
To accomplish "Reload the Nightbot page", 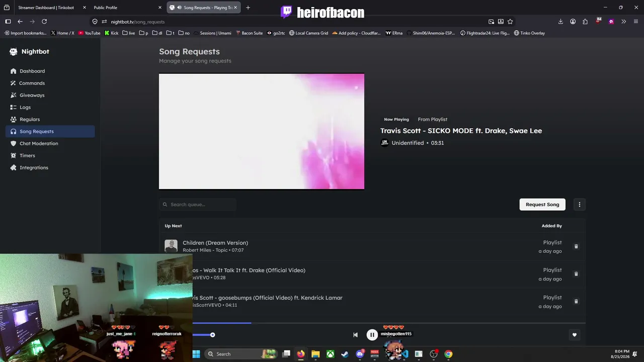I will [x=44, y=22].
